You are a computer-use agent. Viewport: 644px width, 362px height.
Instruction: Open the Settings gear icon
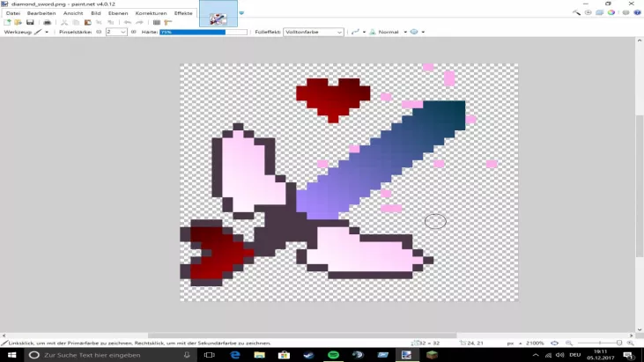coord(625,13)
